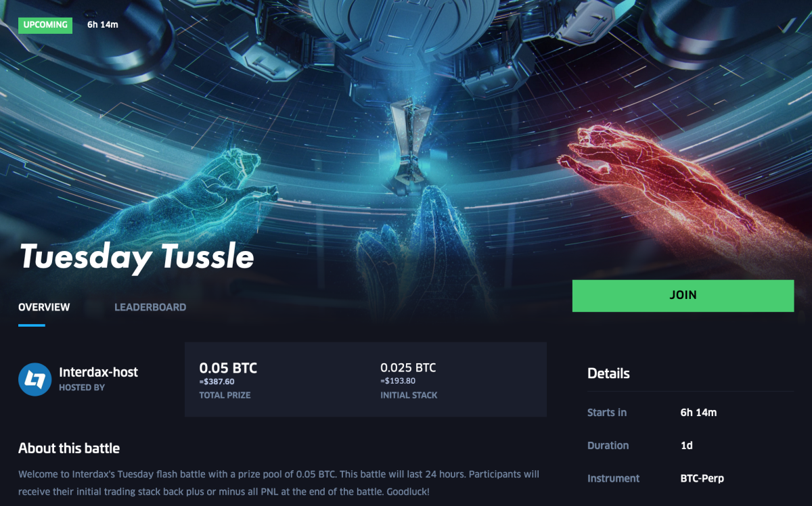Select the OVERVIEW tab

click(44, 307)
